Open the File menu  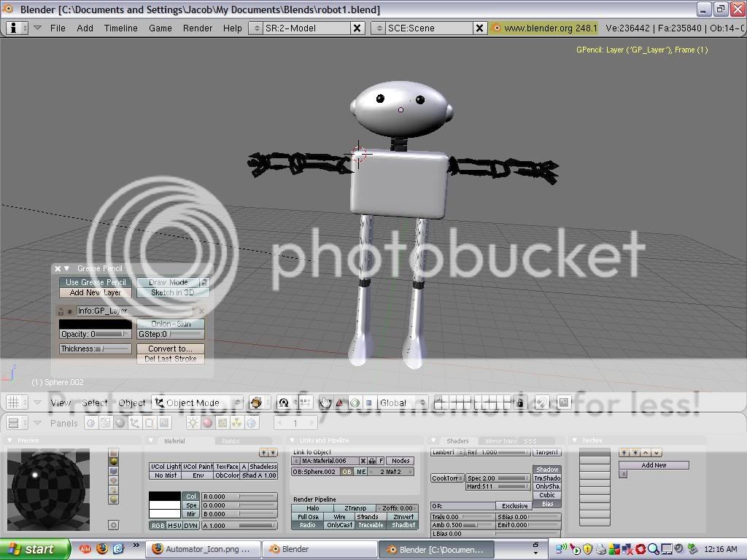[x=58, y=28]
